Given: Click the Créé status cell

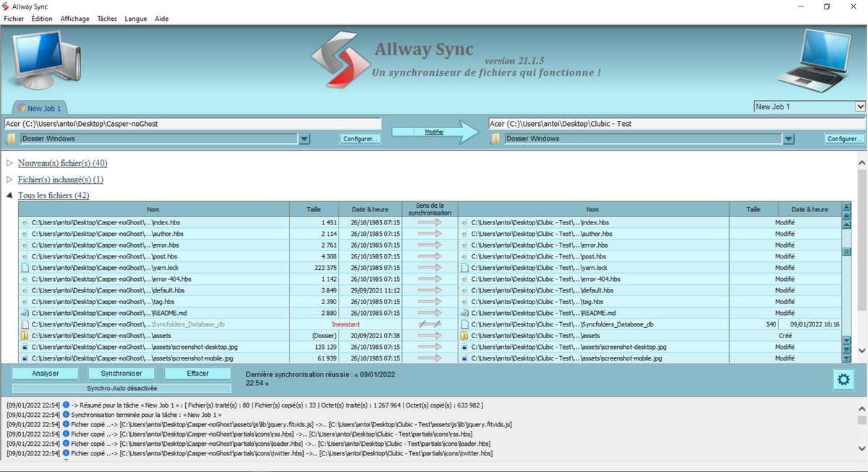Looking at the screenshot, I should (x=786, y=336).
